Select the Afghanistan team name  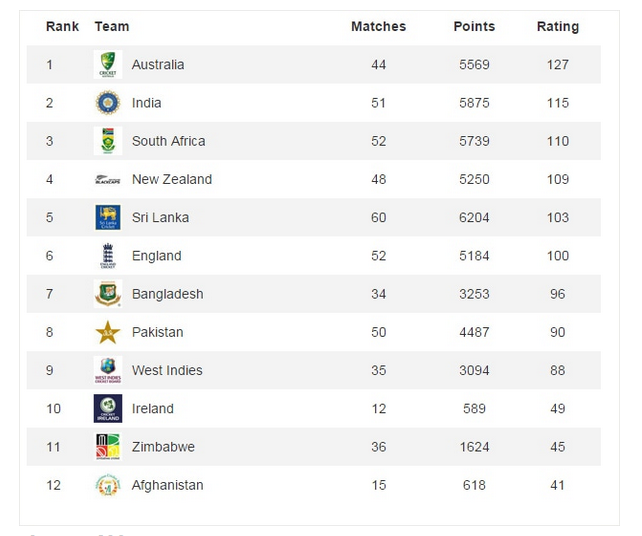tap(167, 485)
